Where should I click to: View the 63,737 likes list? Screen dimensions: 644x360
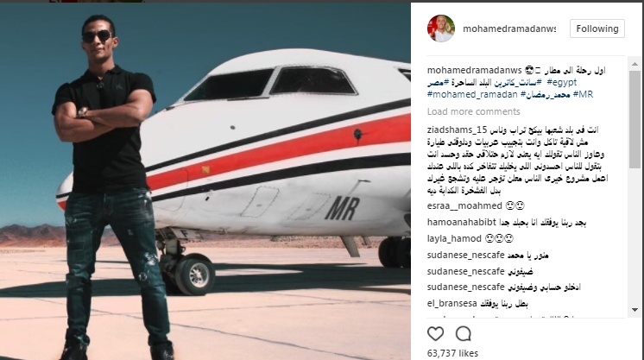452,353
